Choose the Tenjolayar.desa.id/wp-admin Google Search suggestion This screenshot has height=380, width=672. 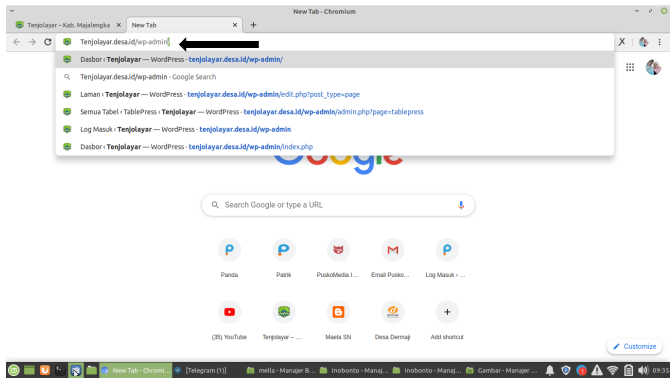pos(334,77)
